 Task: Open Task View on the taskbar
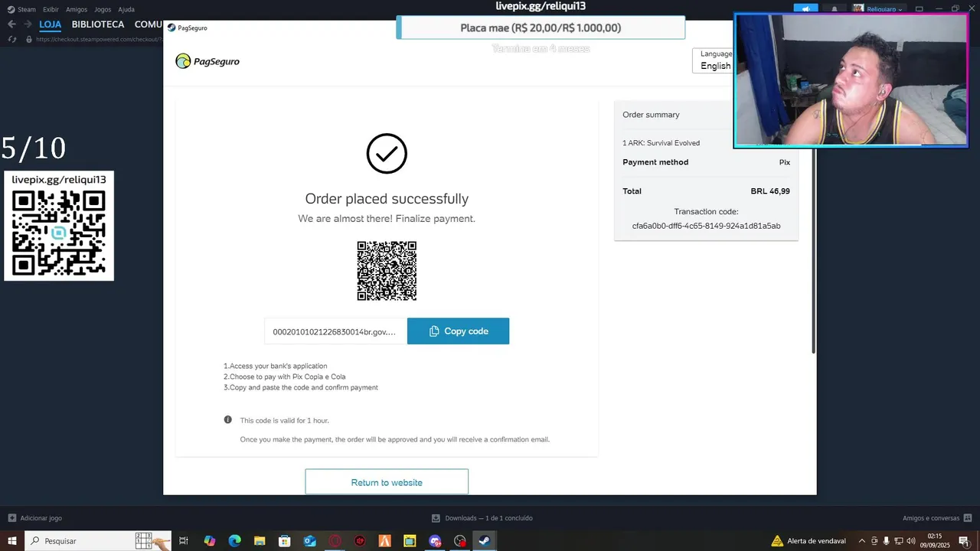coord(184,541)
